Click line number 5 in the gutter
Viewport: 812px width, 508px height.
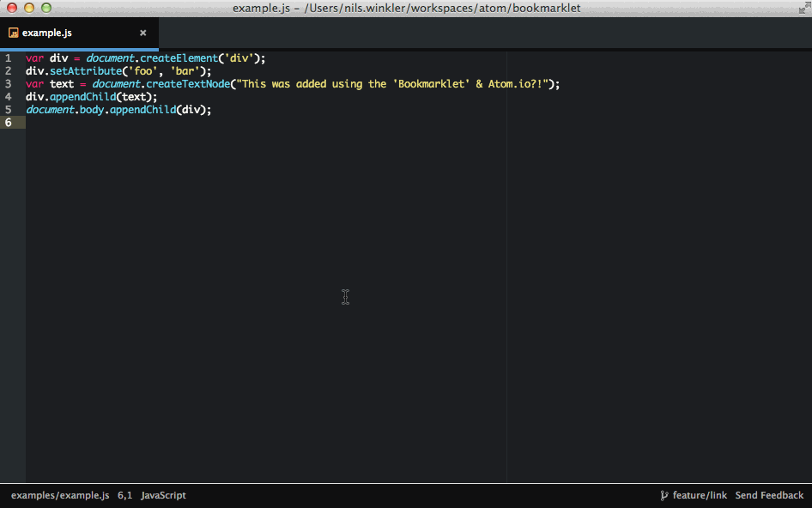click(9, 110)
